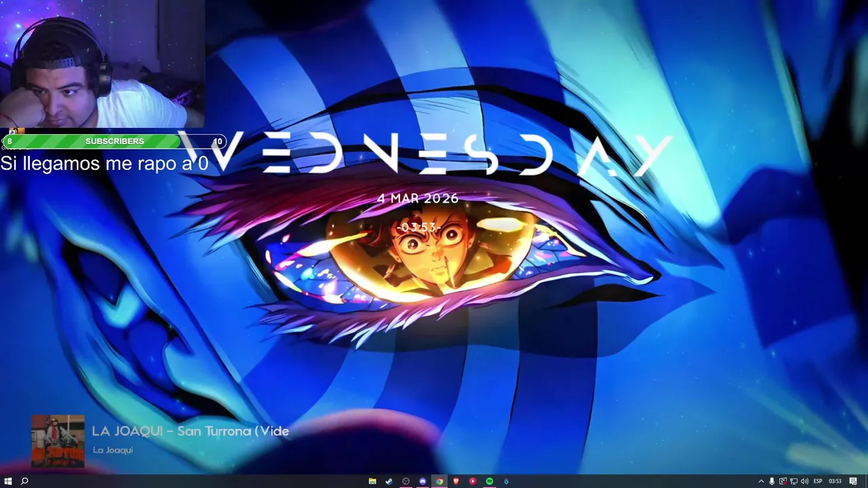Screen dimensions: 868x488
Task: Open Discord from the taskbar
Action: coord(423,481)
